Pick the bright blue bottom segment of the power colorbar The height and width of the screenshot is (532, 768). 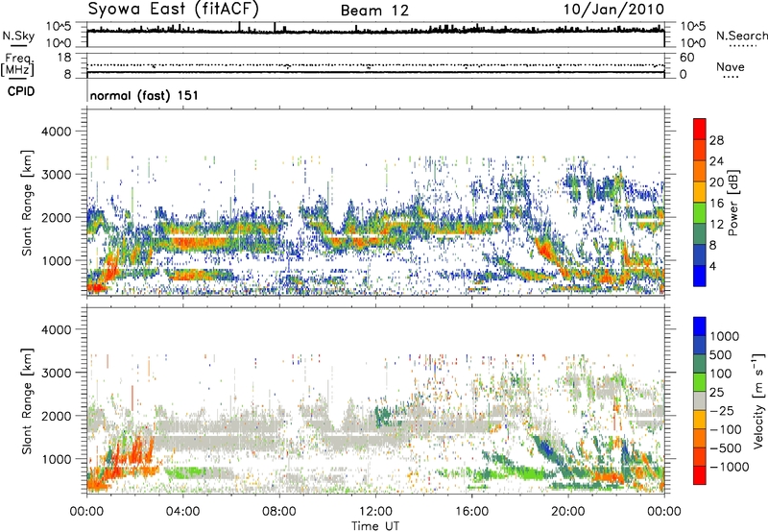point(700,276)
